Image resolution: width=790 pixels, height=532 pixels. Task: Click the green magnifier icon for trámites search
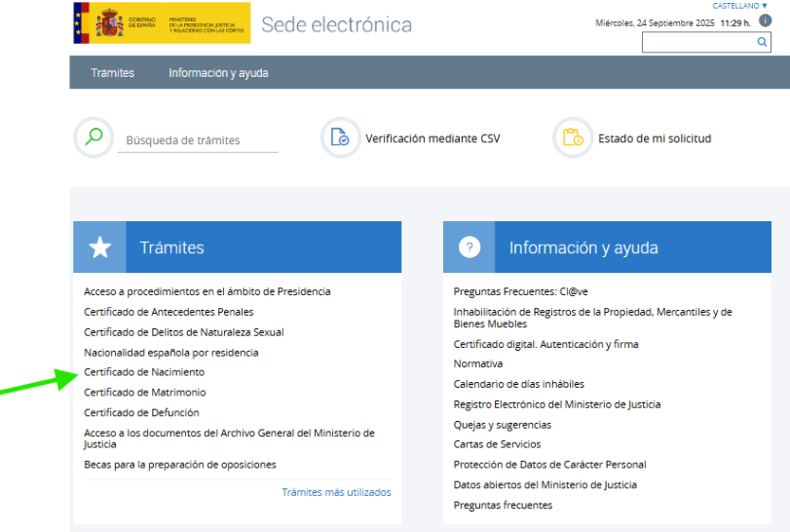(94, 137)
